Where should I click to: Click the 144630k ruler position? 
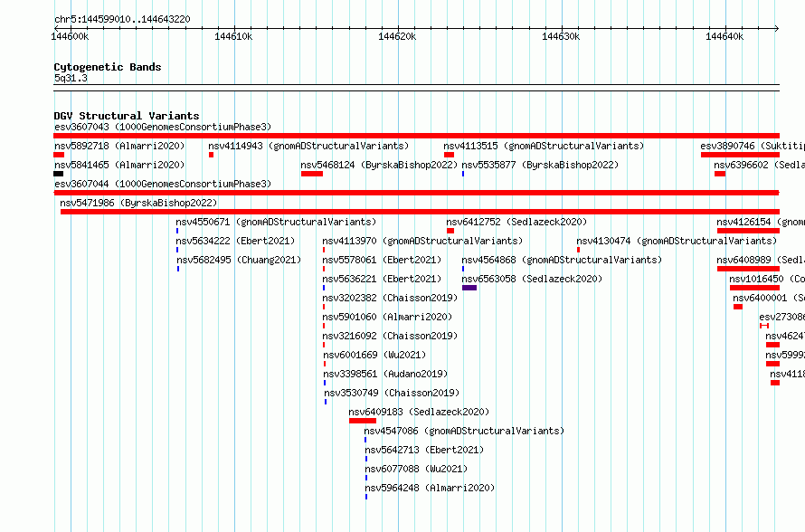(561, 36)
